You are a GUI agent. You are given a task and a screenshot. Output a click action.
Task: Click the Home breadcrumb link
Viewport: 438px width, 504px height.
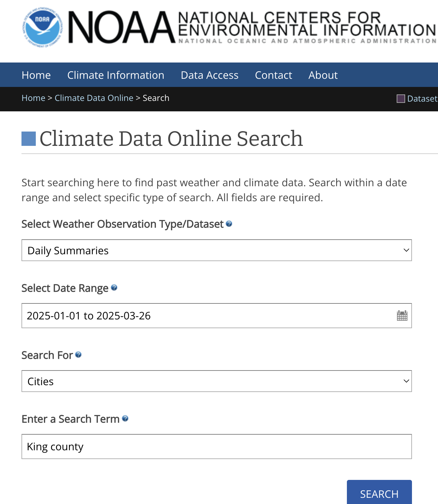pos(33,98)
